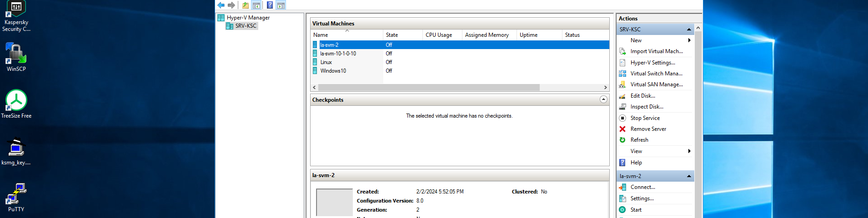Screen dimensions: 868x218
Task: Click the Forward arrow toolbar icon
Action: 231,5
